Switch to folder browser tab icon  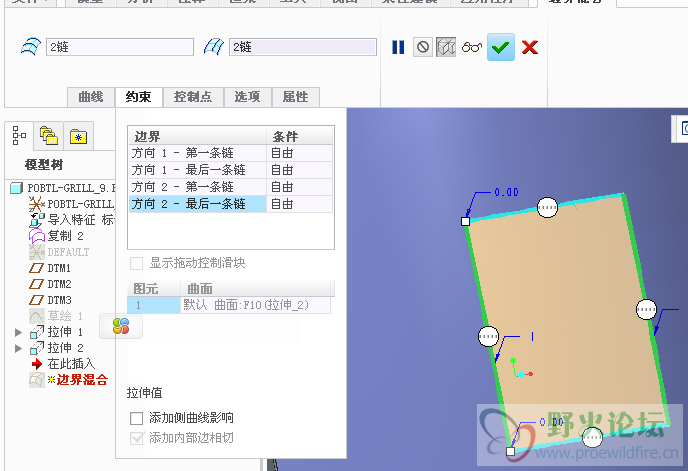[49, 135]
